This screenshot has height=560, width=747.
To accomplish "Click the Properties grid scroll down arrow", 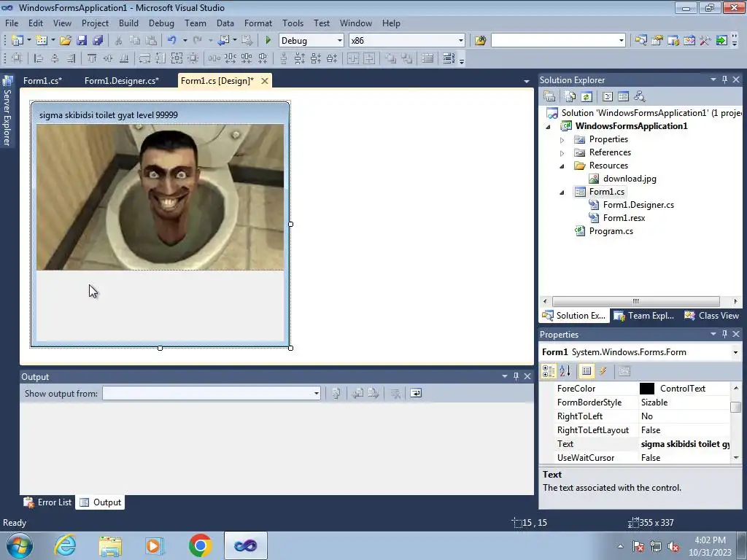I will 736,458.
